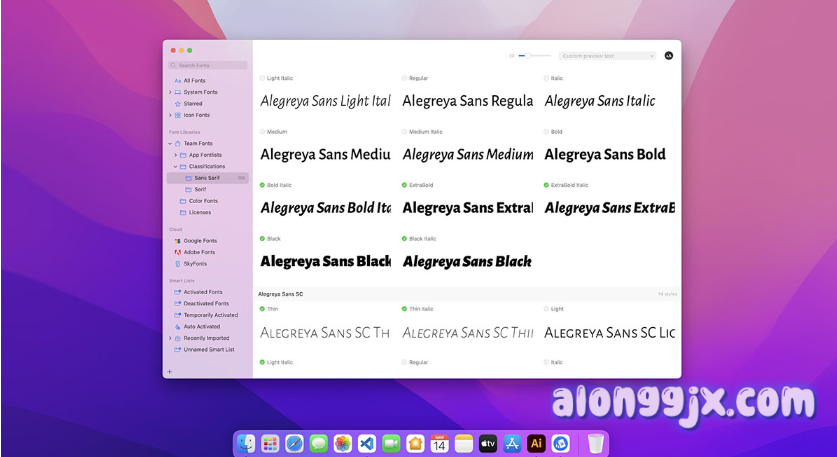Activate the Alegreya Sans Medium style
Viewport: 837px width, 457px height.
click(x=263, y=132)
